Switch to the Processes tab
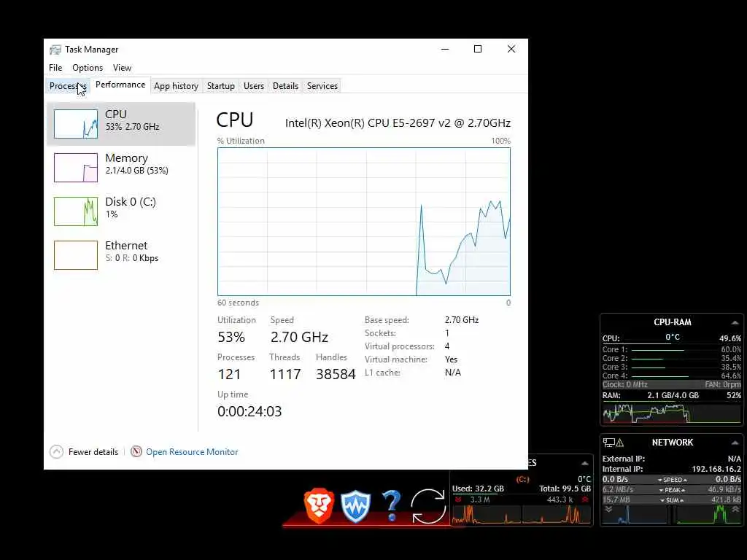Image resolution: width=747 pixels, height=560 pixels. pyautogui.click(x=68, y=86)
